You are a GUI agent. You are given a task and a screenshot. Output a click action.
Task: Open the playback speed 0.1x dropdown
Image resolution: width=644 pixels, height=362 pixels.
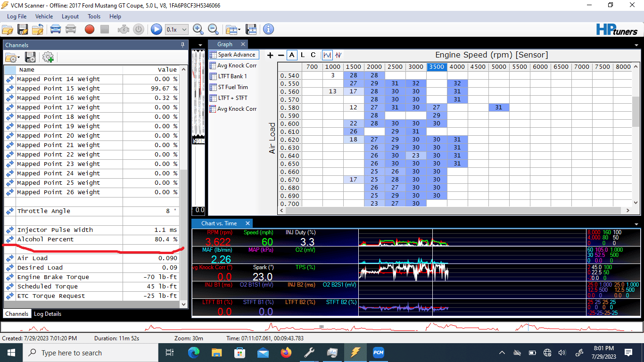pyautogui.click(x=177, y=29)
